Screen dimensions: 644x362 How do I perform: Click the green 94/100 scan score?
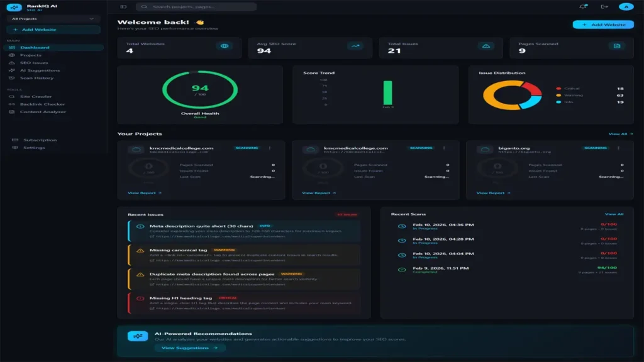pos(607,268)
